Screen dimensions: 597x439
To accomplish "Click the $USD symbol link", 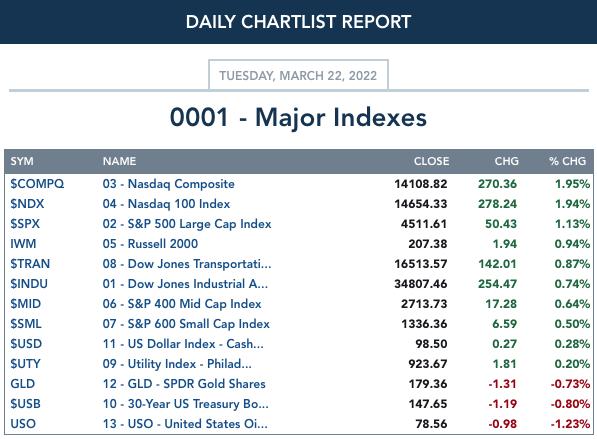I will [x=26, y=344].
